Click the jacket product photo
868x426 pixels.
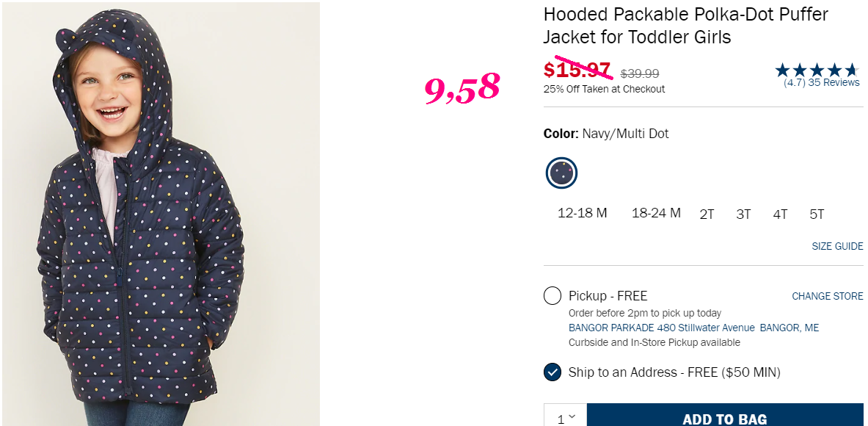pyautogui.click(x=161, y=213)
